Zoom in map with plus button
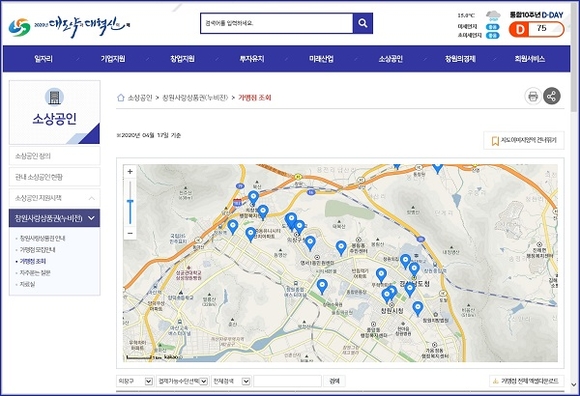This screenshot has width=580, height=396. (x=130, y=172)
